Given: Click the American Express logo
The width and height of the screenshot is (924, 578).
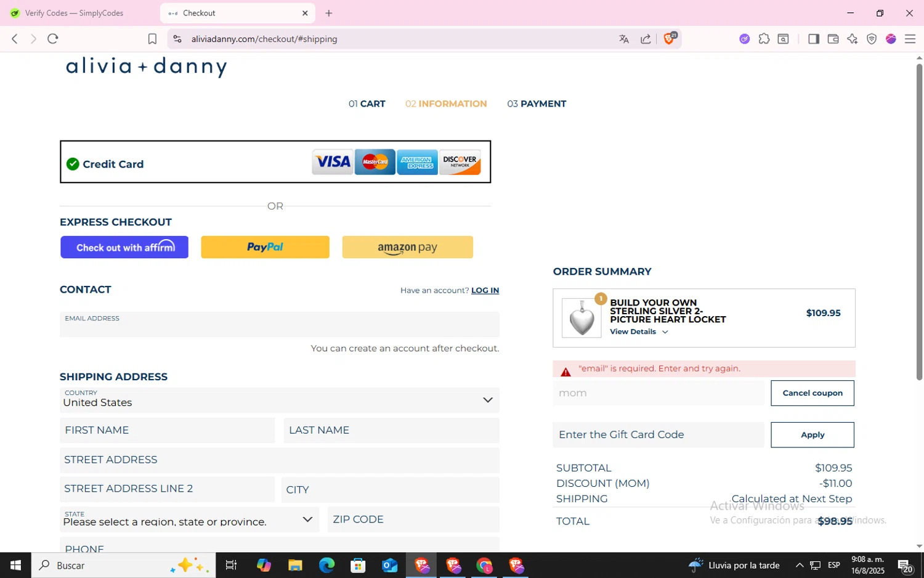Looking at the screenshot, I should coord(417,162).
